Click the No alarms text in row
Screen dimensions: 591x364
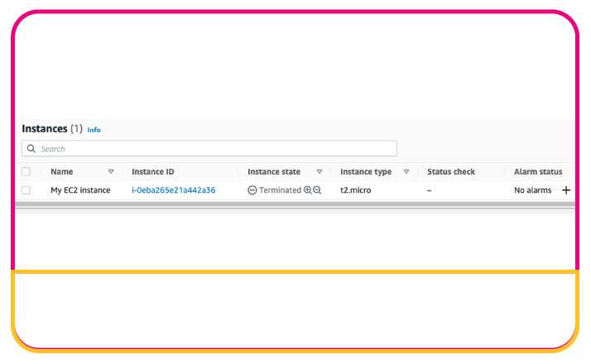[x=532, y=190]
